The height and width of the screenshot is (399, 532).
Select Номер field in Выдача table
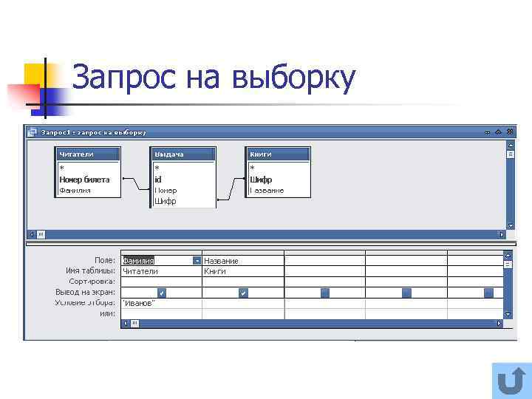coord(166,191)
